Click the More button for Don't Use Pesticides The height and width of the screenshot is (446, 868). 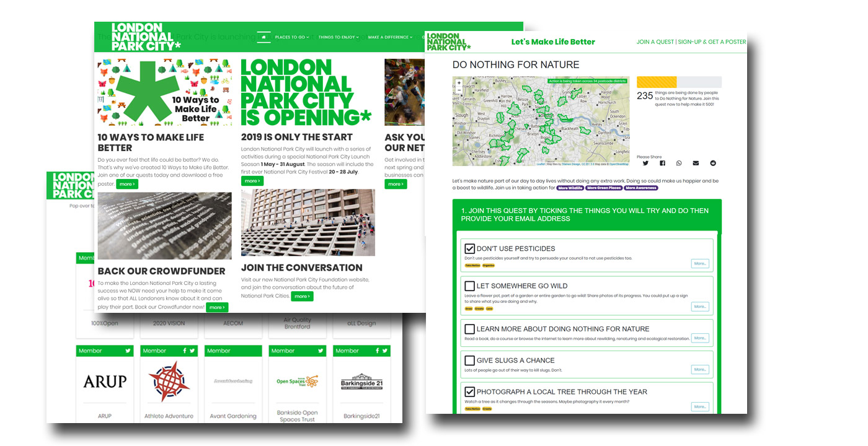pyautogui.click(x=700, y=263)
